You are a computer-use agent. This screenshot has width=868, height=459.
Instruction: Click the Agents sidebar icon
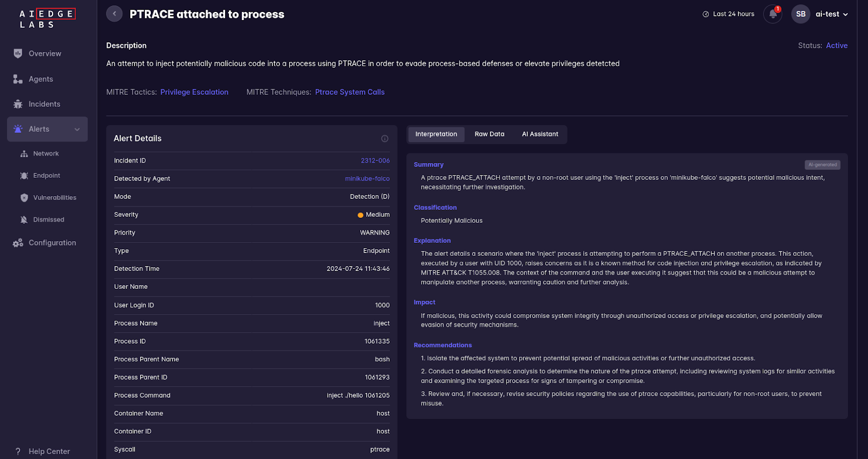coord(18,79)
